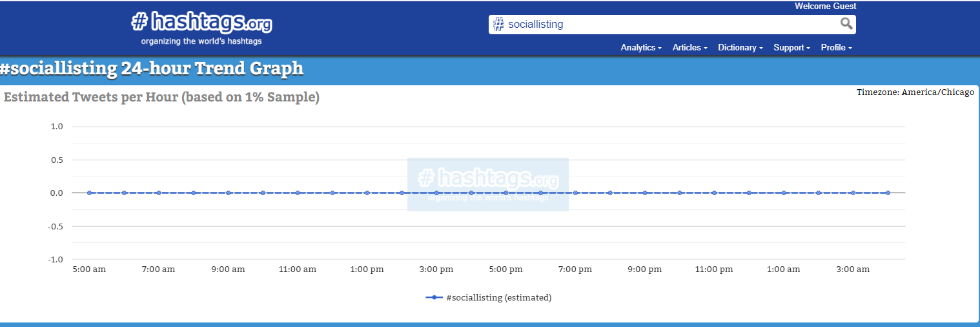
Task: Expand the Analytics dropdown menu
Action: [x=641, y=48]
